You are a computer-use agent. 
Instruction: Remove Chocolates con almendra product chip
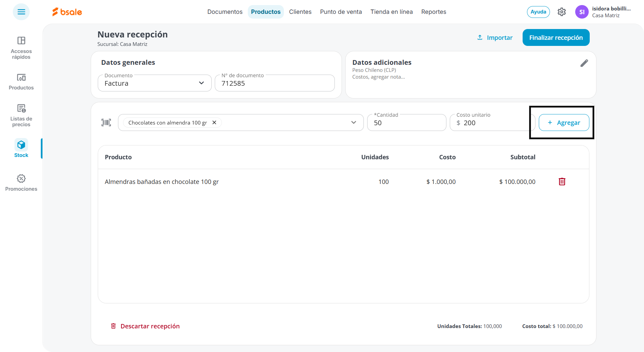(214, 123)
